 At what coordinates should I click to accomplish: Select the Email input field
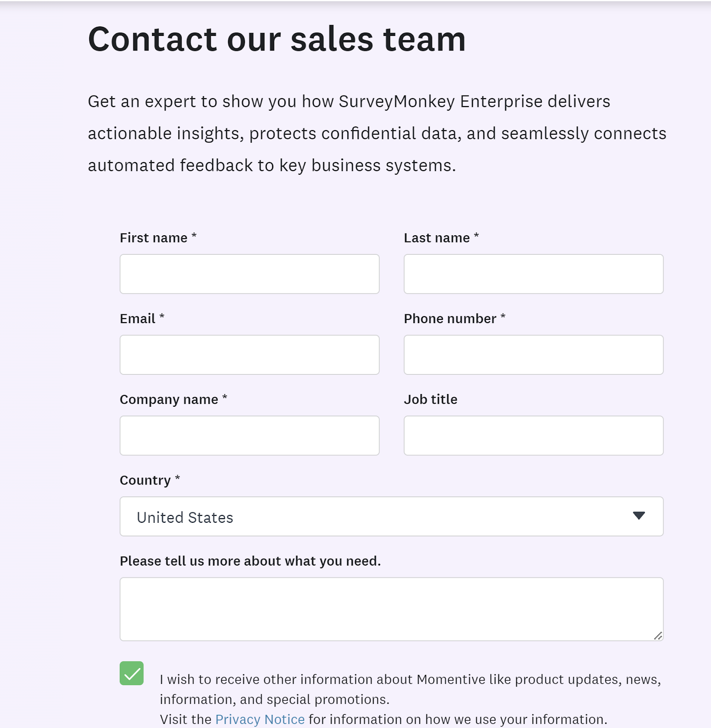pyautogui.click(x=249, y=355)
